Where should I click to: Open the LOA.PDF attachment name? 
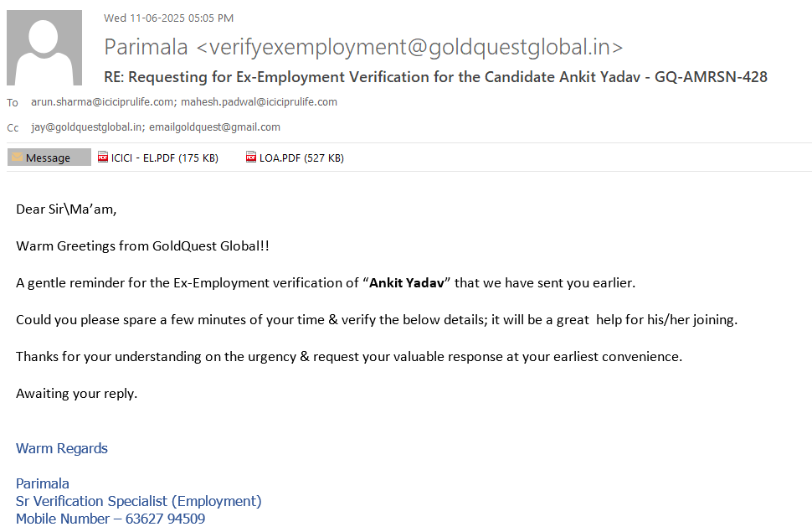[301, 158]
